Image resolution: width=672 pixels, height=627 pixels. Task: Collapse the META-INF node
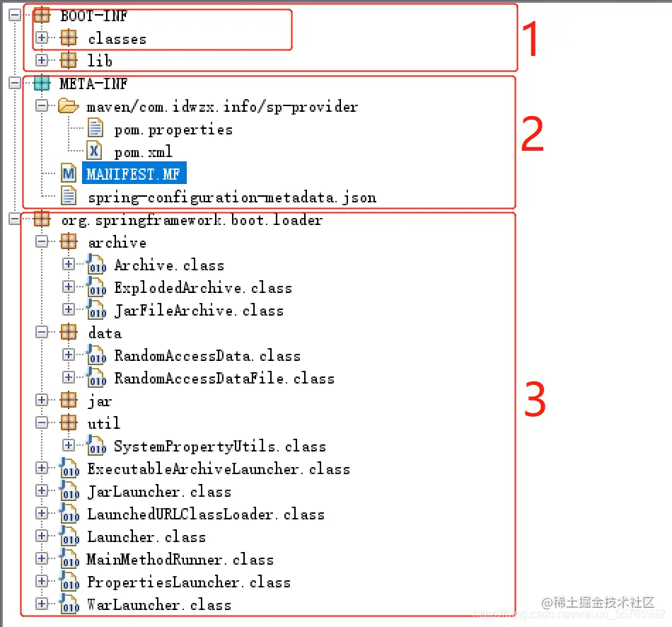15,83
